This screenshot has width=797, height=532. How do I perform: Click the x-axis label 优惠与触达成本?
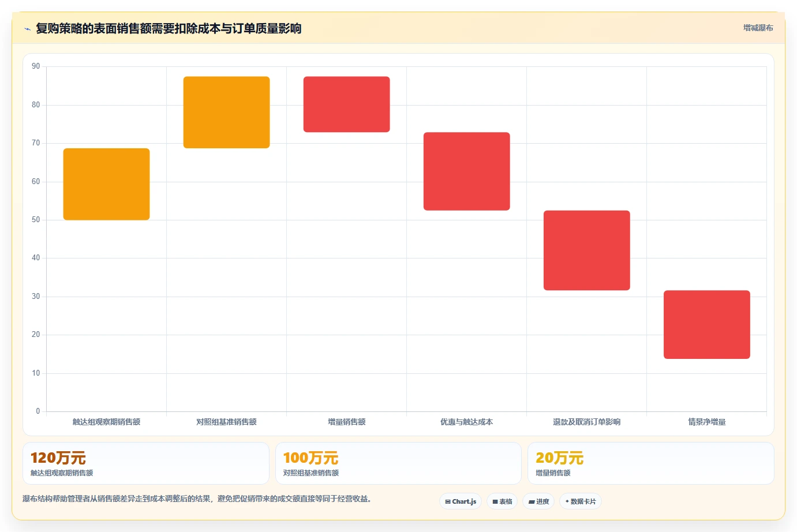coord(466,422)
